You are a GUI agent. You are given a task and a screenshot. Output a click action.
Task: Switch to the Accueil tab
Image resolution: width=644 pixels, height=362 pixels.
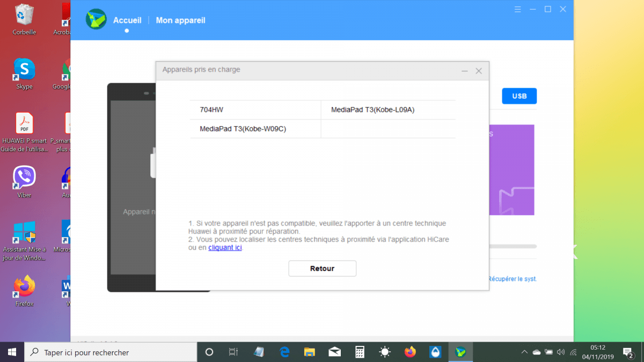[x=127, y=20]
